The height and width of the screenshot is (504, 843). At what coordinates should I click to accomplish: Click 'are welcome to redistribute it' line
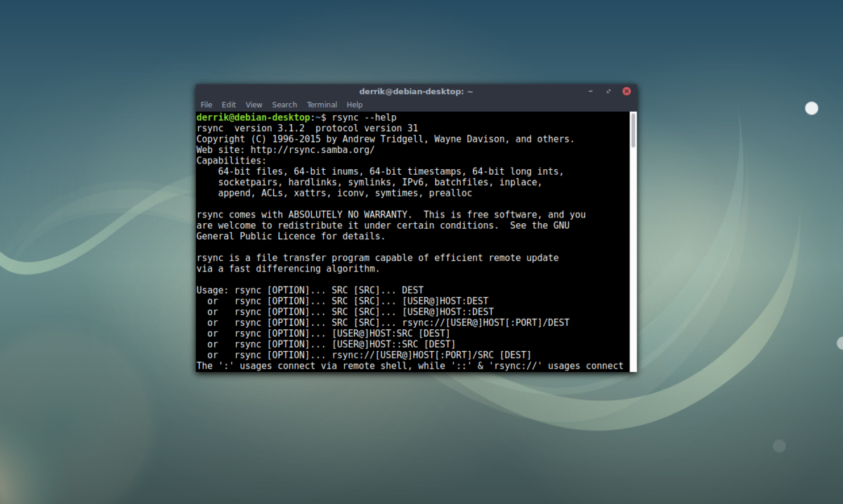tap(383, 225)
